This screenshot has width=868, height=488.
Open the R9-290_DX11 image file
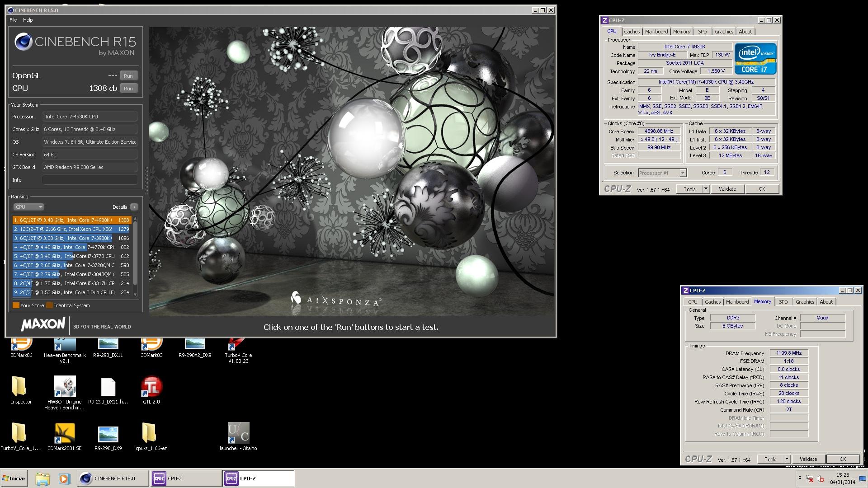[x=108, y=348]
